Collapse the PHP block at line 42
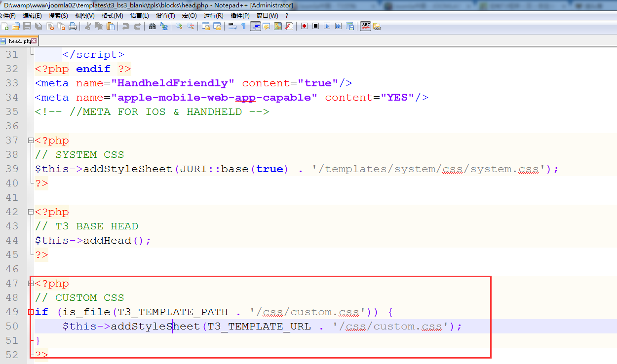 pos(31,212)
